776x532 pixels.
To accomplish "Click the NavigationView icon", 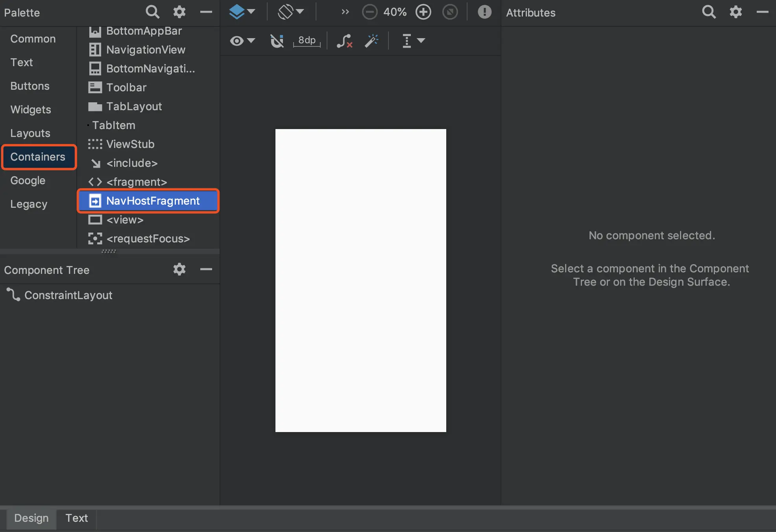I will 95,50.
